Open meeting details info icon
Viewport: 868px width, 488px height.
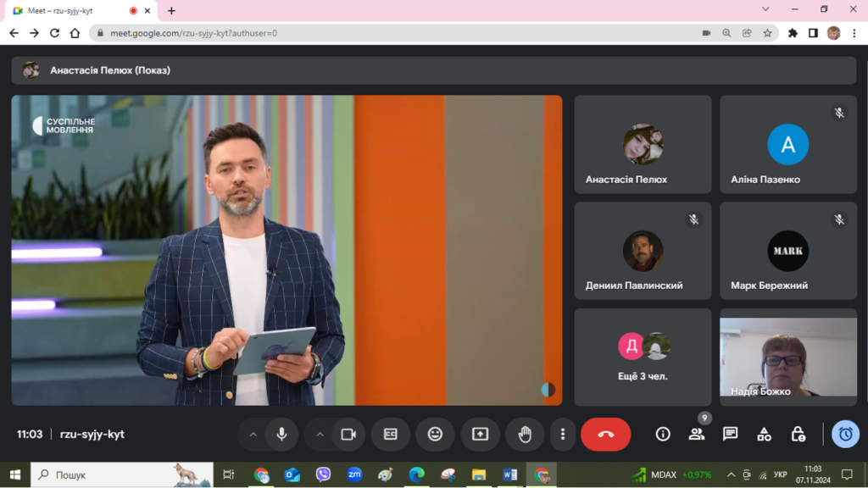[663, 435]
